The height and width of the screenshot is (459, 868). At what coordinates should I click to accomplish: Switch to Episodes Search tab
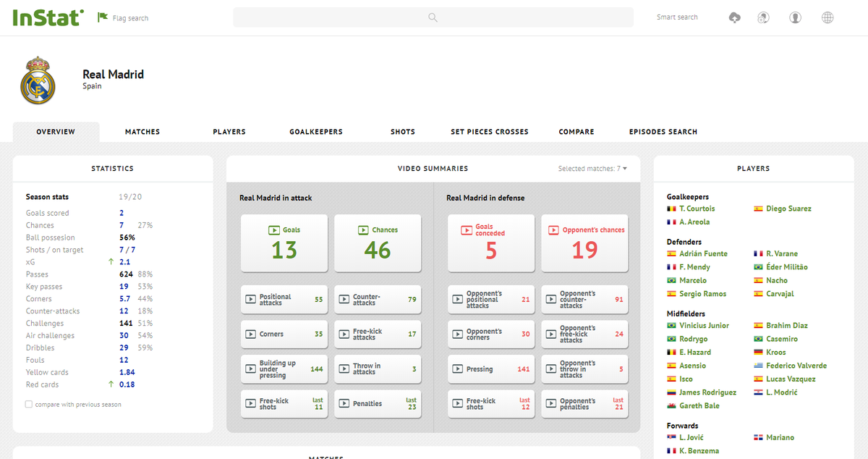pos(663,132)
